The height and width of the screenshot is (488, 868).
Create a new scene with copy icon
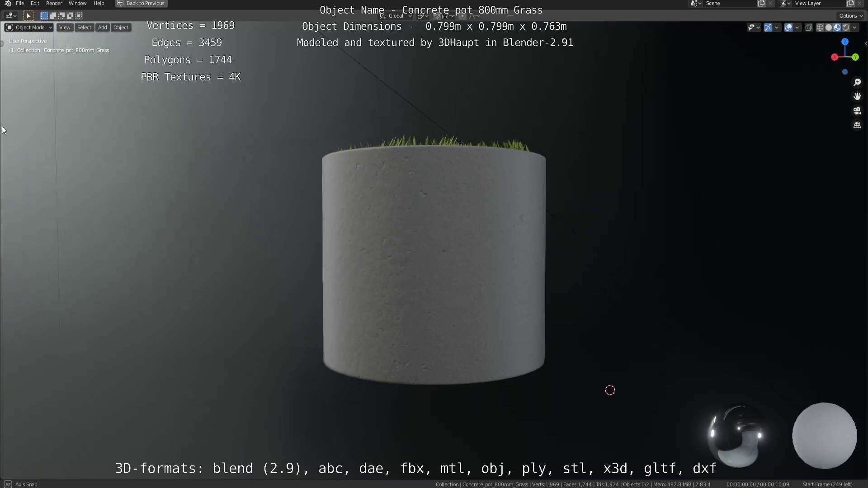(x=761, y=3)
